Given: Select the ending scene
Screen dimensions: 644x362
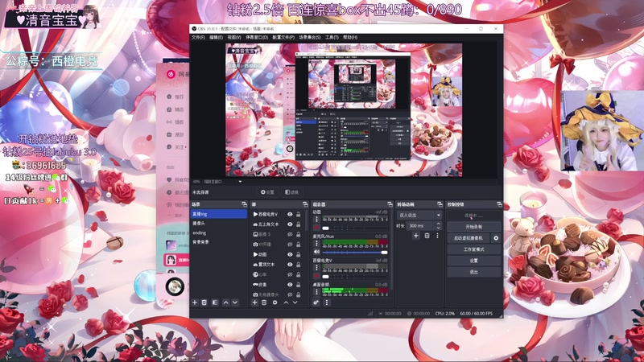Looking at the screenshot, I should (219, 232).
